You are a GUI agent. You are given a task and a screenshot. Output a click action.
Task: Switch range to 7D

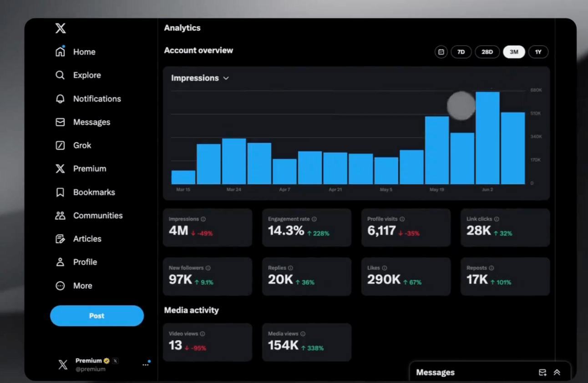[x=461, y=52]
